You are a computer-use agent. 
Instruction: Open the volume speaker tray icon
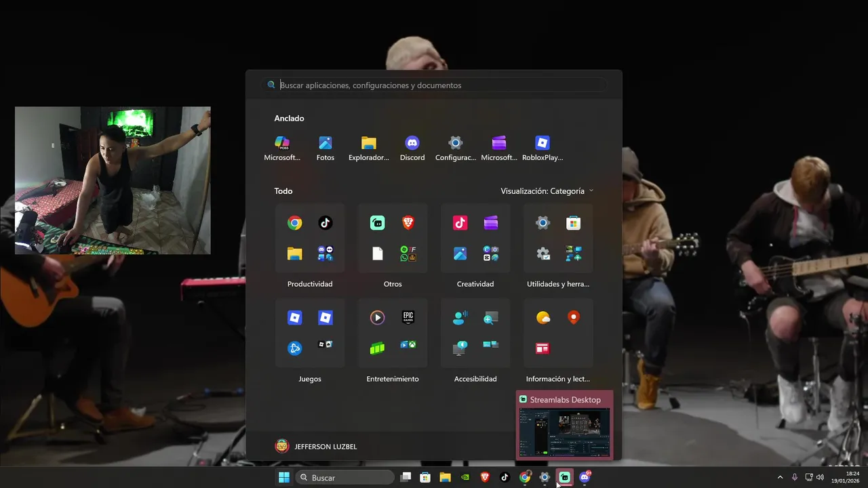(x=820, y=477)
